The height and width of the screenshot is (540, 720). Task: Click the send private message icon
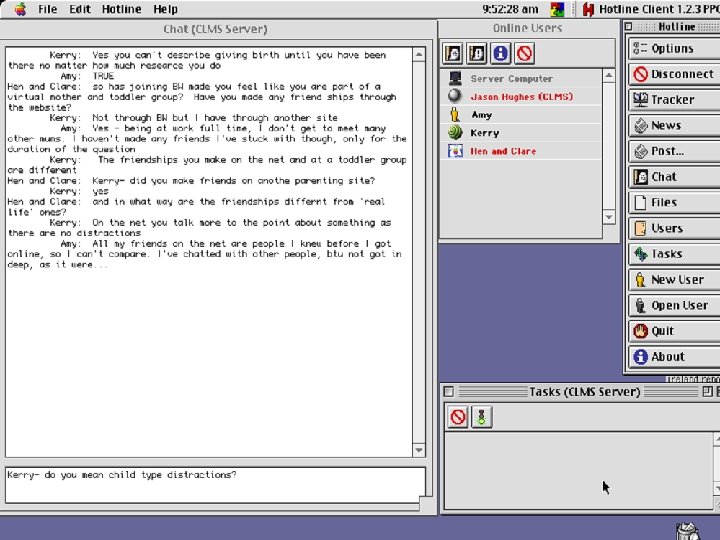477,53
